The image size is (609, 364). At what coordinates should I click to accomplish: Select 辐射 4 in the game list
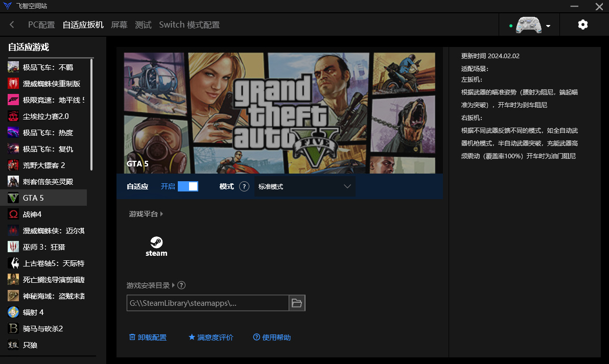click(x=43, y=312)
